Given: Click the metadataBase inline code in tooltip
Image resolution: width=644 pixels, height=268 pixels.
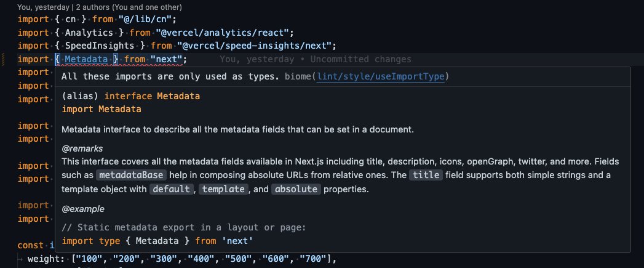Looking at the screenshot, I should (132, 176).
